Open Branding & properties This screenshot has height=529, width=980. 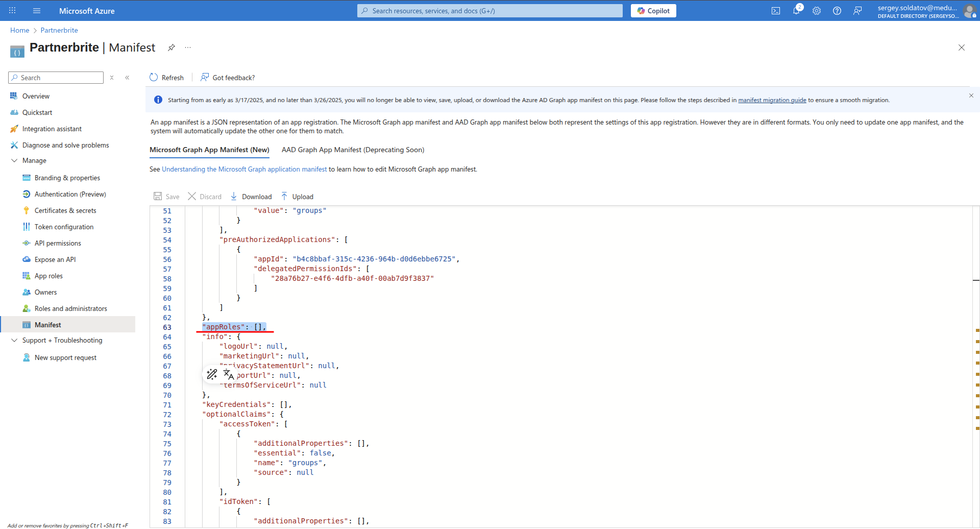[x=67, y=178]
